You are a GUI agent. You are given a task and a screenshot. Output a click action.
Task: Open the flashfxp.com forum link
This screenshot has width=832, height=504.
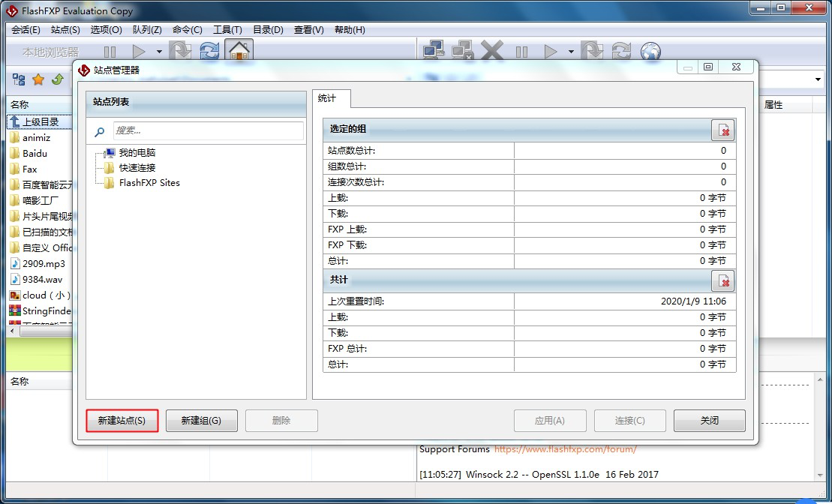[565, 449]
